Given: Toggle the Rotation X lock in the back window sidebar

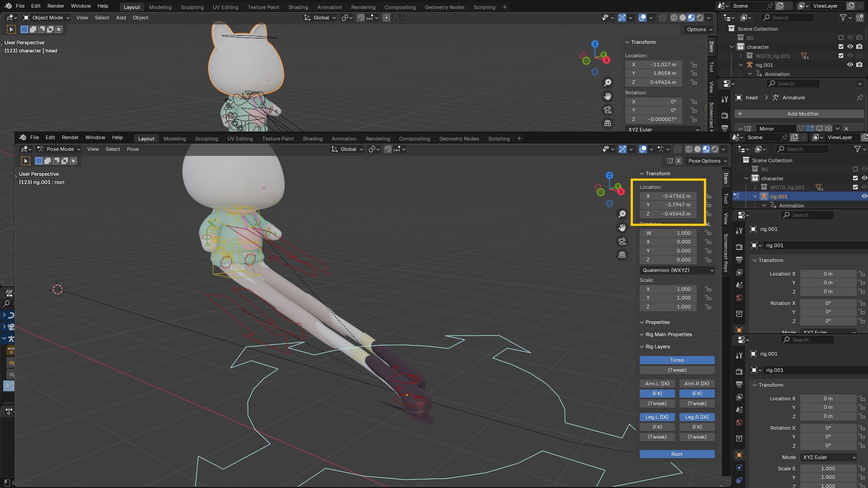Looking at the screenshot, I should point(693,102).
